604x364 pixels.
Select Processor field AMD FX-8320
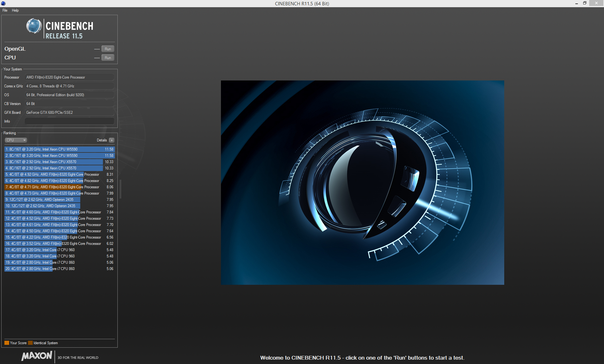point(70,77)
